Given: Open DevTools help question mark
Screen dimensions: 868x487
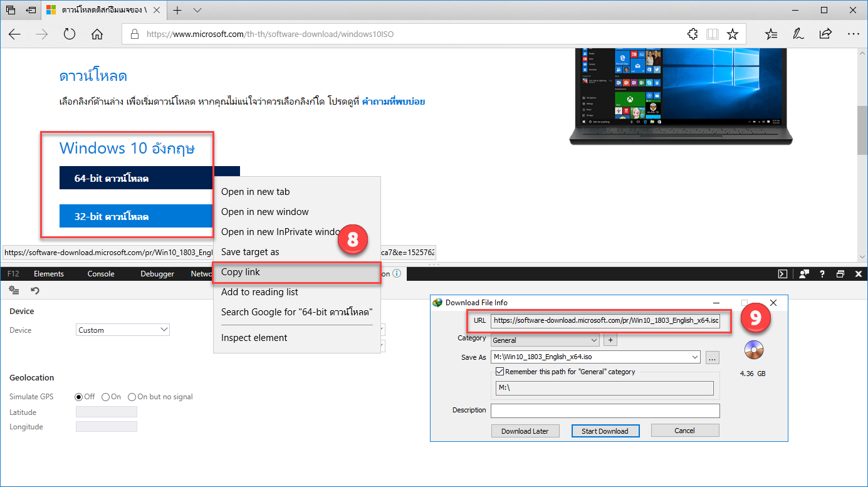Looking at the screenshot, I should tap(822, 274).
